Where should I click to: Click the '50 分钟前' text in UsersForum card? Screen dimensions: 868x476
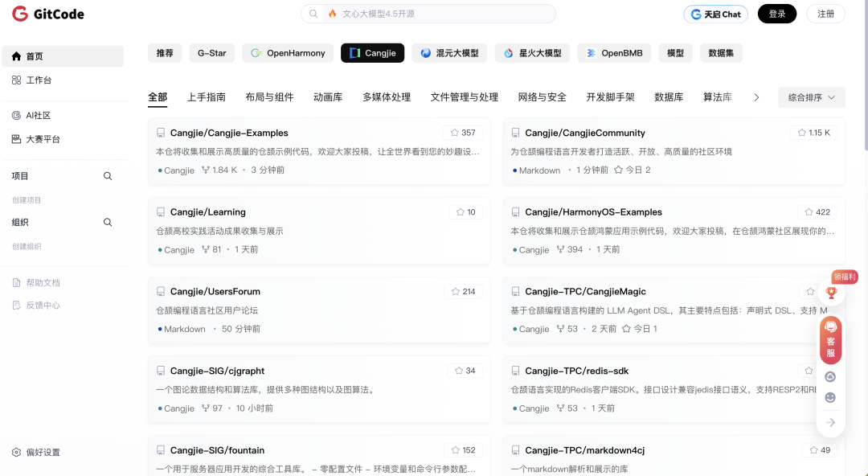pos(241,329)
